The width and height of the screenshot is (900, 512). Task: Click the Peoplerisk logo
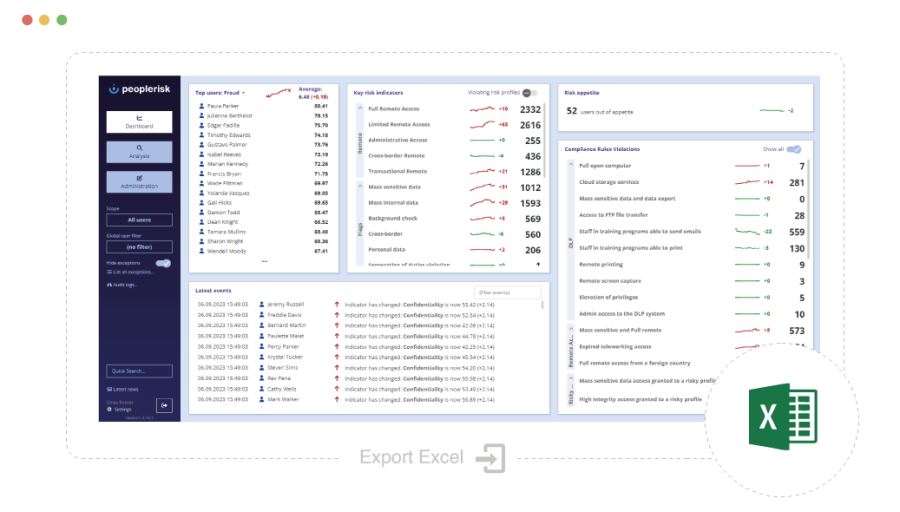140,90
